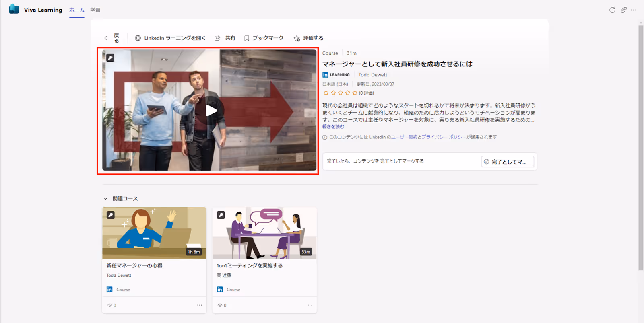Click the Viva Learning app logo

14,9
